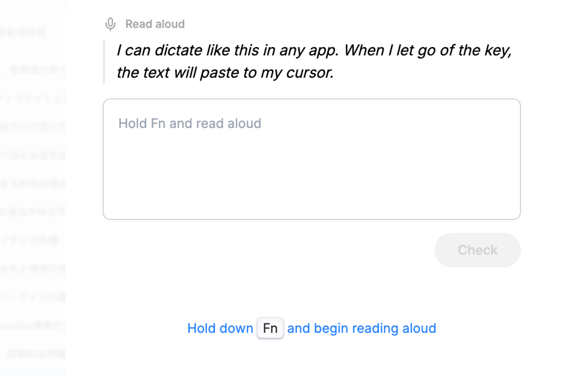Click the grey quote bar left of the passage
Screen dimensions: 588x376
click(x=104, y=61)
